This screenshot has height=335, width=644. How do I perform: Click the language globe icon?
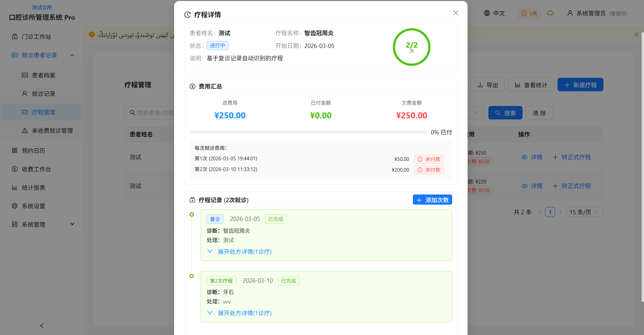coord(487,13)
